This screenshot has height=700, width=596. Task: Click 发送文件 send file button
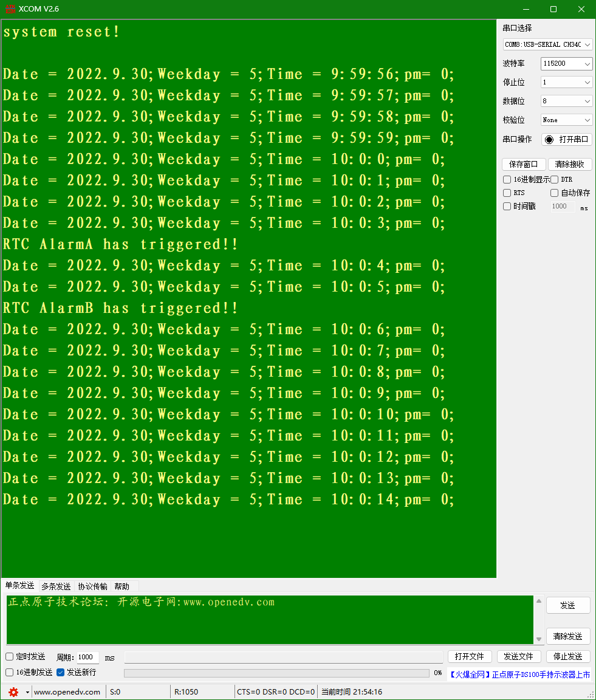pos(519,657)
